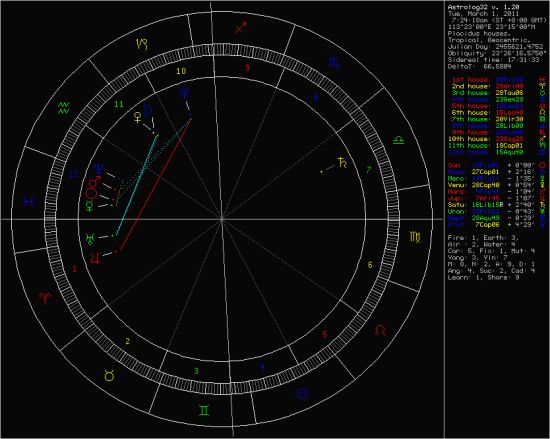Click the Sagittarius glyph on the zodiac ring
The width and height of the screenshot is (550, 439).
click(x=241, y=27)
